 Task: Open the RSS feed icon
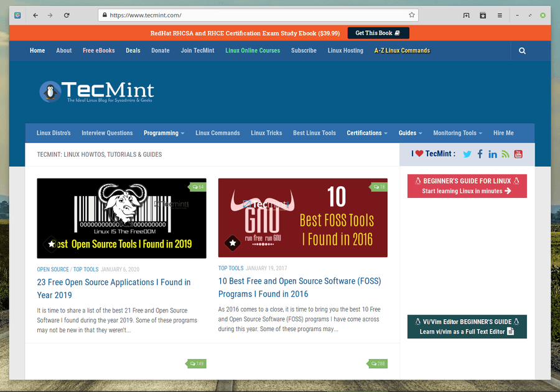(505, 154)
